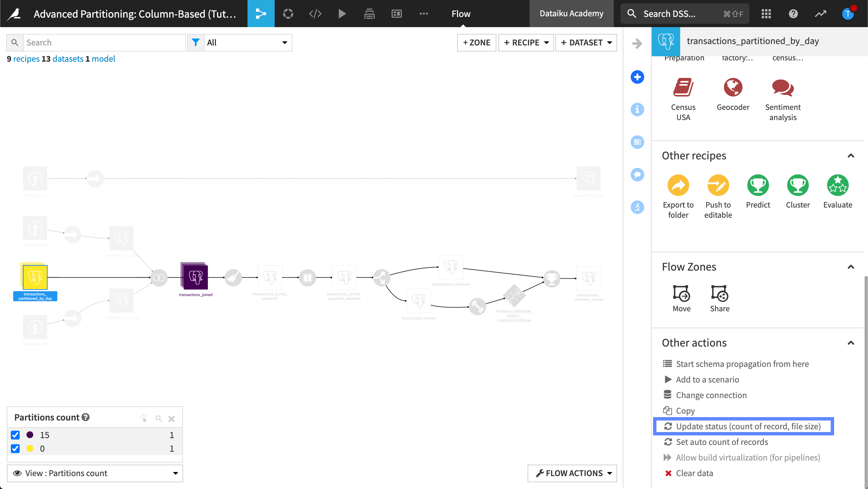Open the + DATASET dropdown
Screen dimensions: 868x489
click(586, 42)
